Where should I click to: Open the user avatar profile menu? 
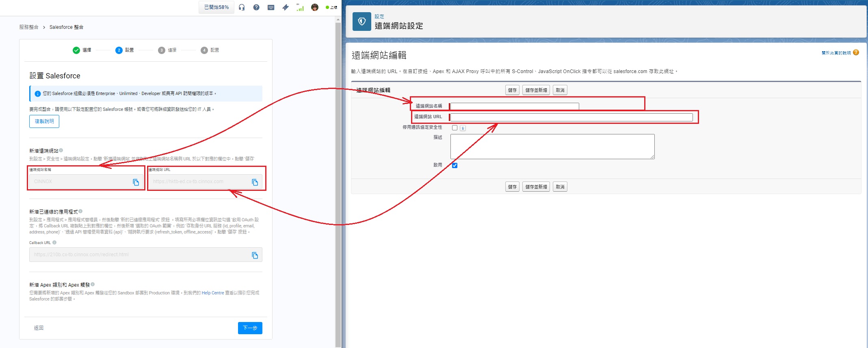[315, 7]
